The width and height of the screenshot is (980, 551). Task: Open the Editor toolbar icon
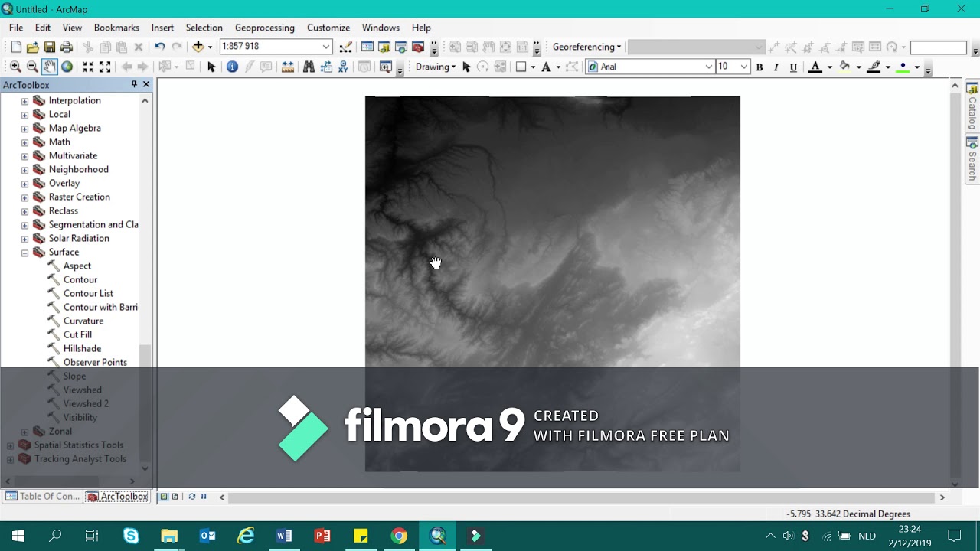pos(345,47)
